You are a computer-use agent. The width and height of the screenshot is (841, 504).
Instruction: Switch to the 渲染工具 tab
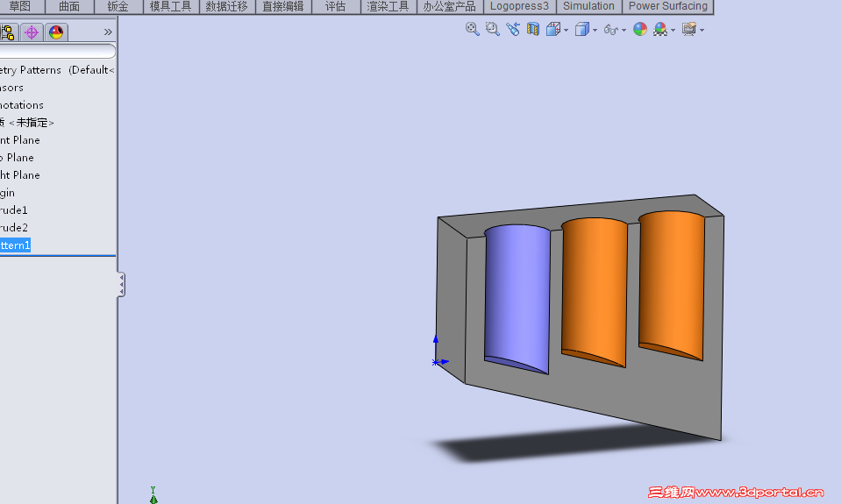tap(388, 6)
